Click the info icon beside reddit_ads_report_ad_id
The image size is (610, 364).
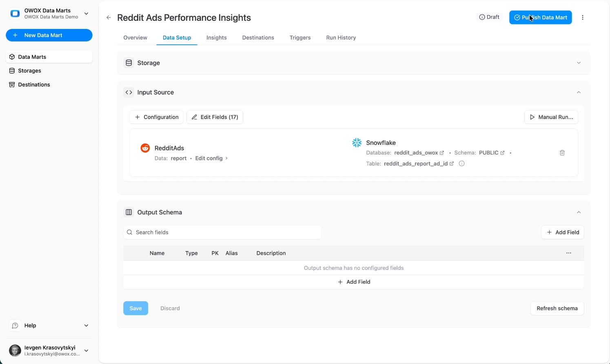click(x=461, y=163)
